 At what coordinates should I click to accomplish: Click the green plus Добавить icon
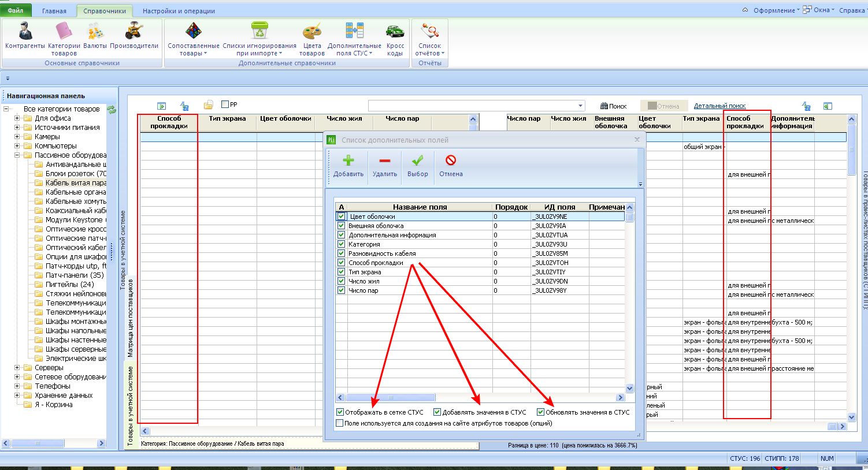click(348, 161)
